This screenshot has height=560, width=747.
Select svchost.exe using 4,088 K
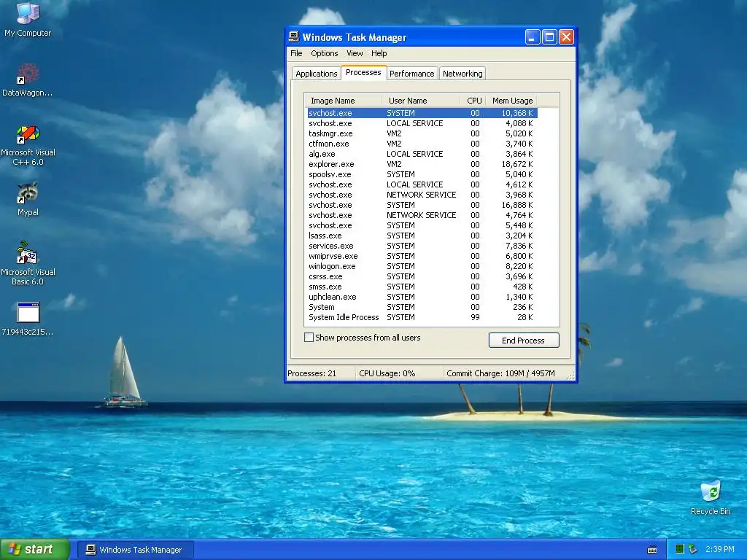coord(422,123)
